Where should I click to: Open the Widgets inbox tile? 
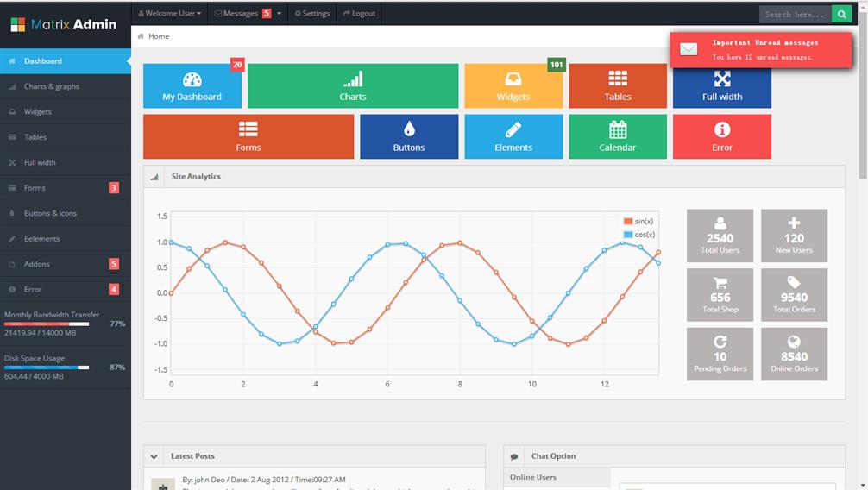pyautogui.click(x=513, y=86)
